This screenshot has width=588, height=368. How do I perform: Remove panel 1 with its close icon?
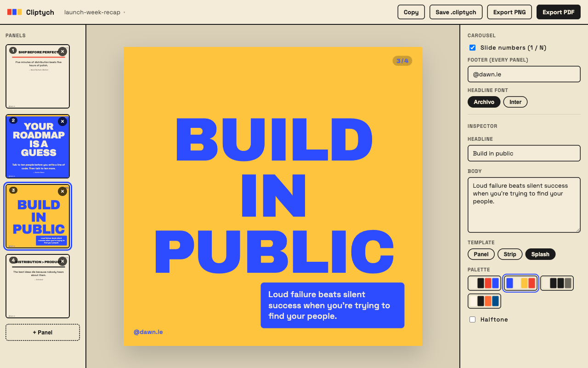[x=62, y=52]
